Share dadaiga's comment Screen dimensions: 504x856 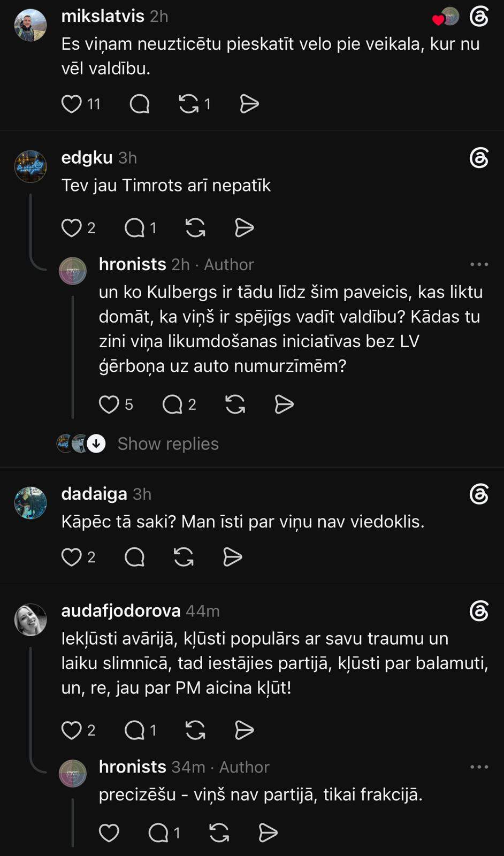[x=232, y=557]
